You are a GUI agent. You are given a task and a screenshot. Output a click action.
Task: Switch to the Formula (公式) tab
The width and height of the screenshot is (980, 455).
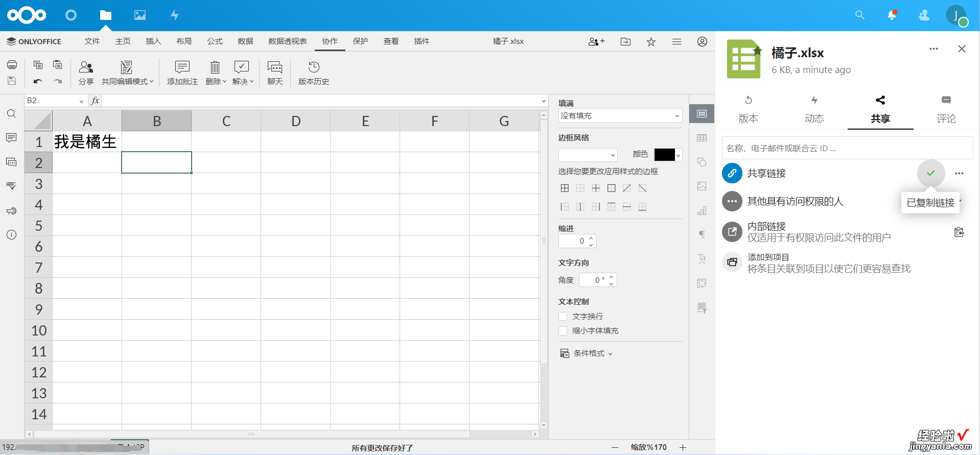click(215, 41)
